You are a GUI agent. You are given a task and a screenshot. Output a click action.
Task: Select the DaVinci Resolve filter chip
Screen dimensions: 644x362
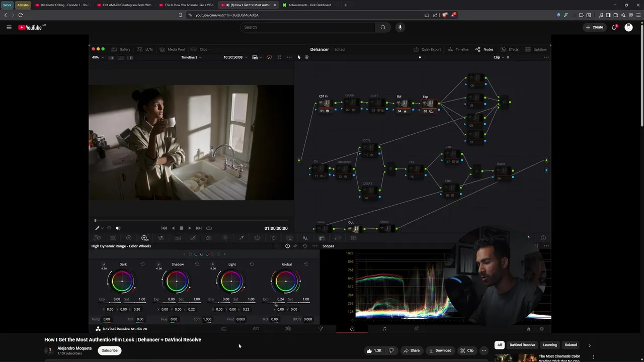[x=522, y=345]
